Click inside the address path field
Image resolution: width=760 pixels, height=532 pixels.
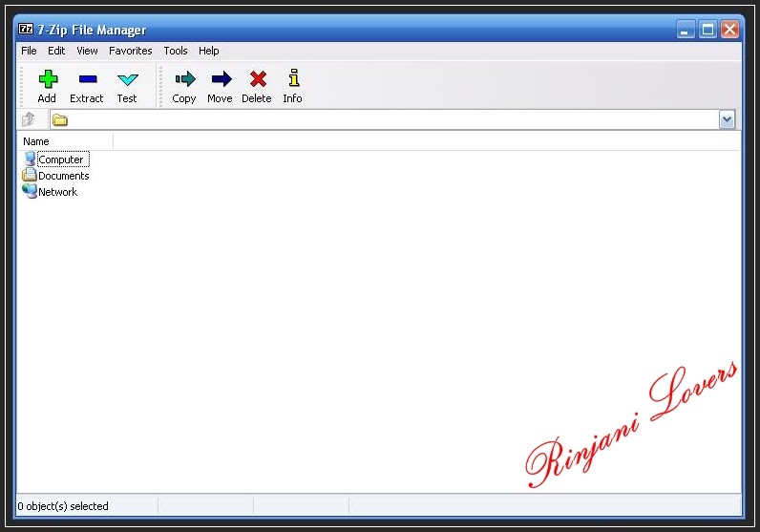click(392, 119)
